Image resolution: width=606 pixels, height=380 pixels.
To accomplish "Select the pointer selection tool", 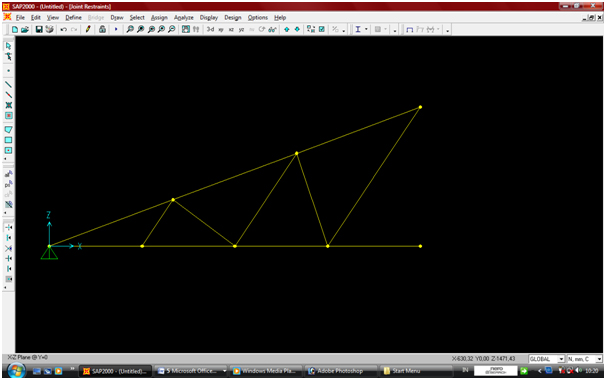I will 8,46.
